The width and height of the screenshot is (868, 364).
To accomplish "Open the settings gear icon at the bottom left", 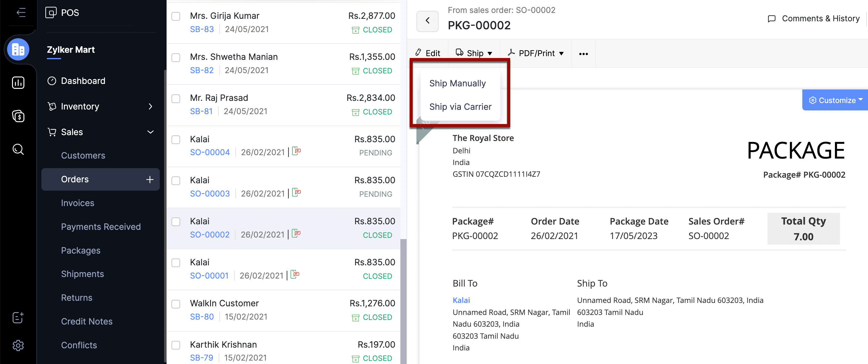I will tap(18, 345).
